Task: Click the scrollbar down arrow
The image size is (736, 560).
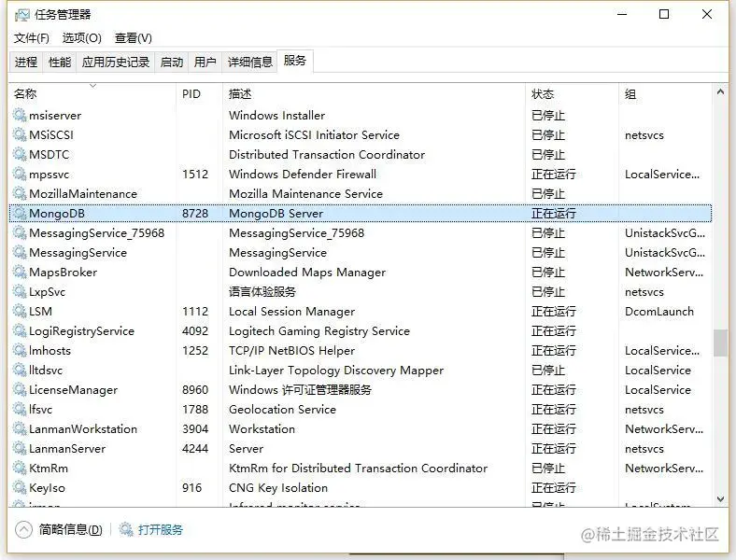Action: (x=720, y=499)
